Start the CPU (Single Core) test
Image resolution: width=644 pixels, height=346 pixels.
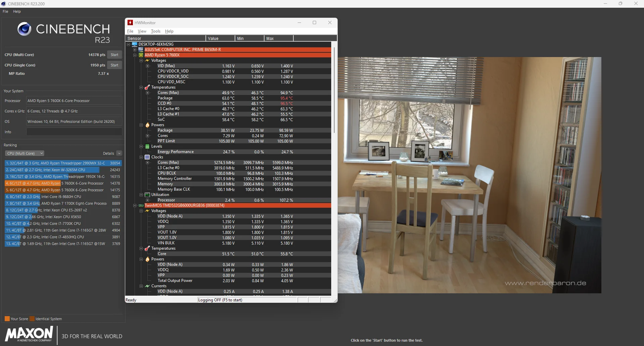pyautogui.click(x=114, y=65)
